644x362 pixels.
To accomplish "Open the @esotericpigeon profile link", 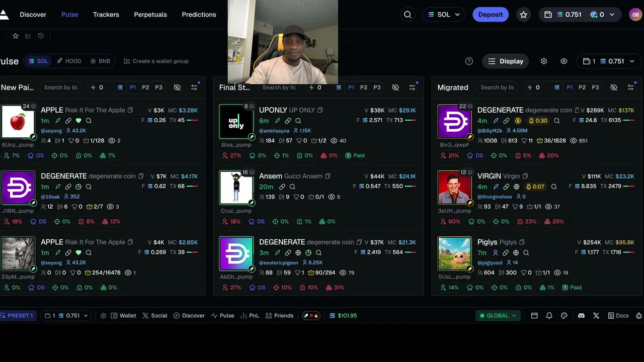I will coord(279,262).
